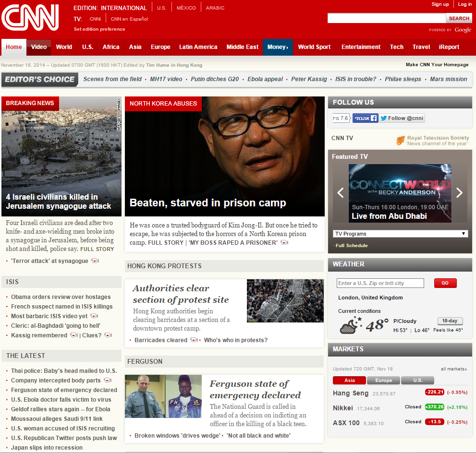Open the Entertainment section
The image size is (476, 453).
[x=361, y=47]
